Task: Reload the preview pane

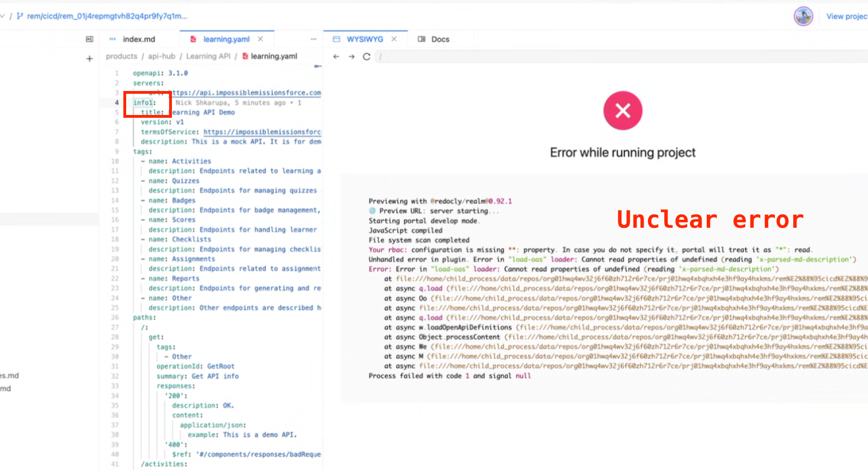Action: [x=367, y=56]
